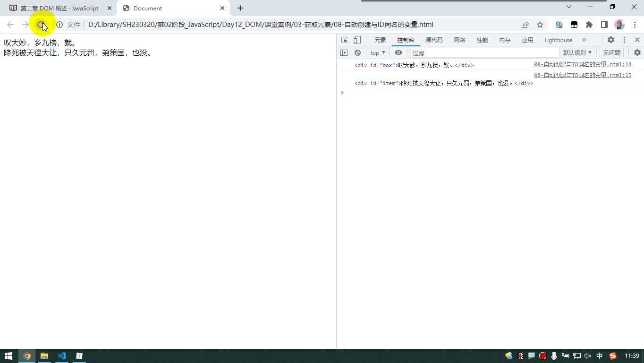644x363 pixels.
Task: Open the tab search chevron in the title bar
Action: (569, 7)
